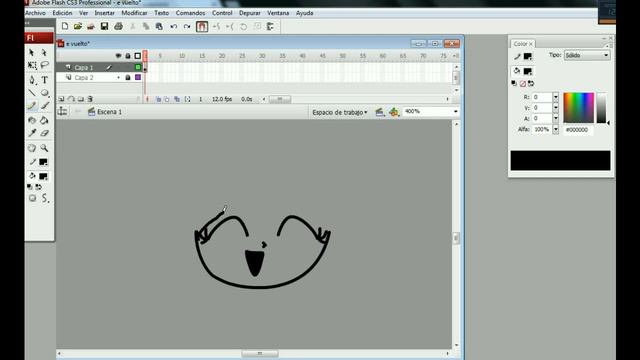This screenshot has height=360, width=640.
Task: Select the Selection arrow tool
Action: tap(32, 53)
